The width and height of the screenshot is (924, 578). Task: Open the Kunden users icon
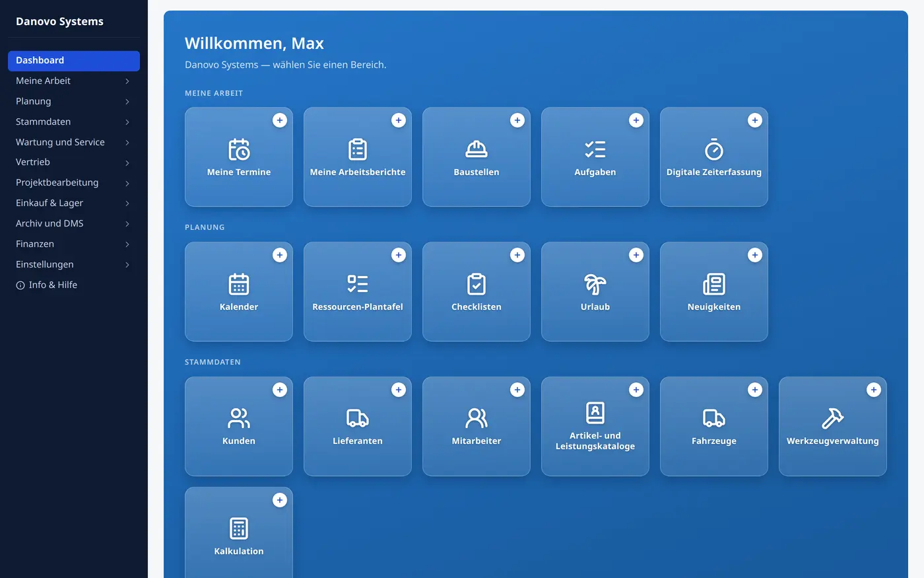tap(239, 418)
